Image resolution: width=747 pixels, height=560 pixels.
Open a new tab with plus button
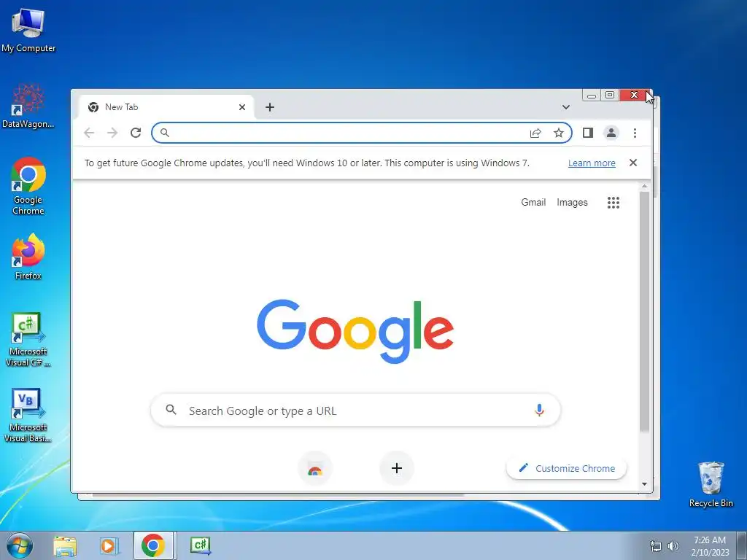pyautogui.click(x=270, y=107)
